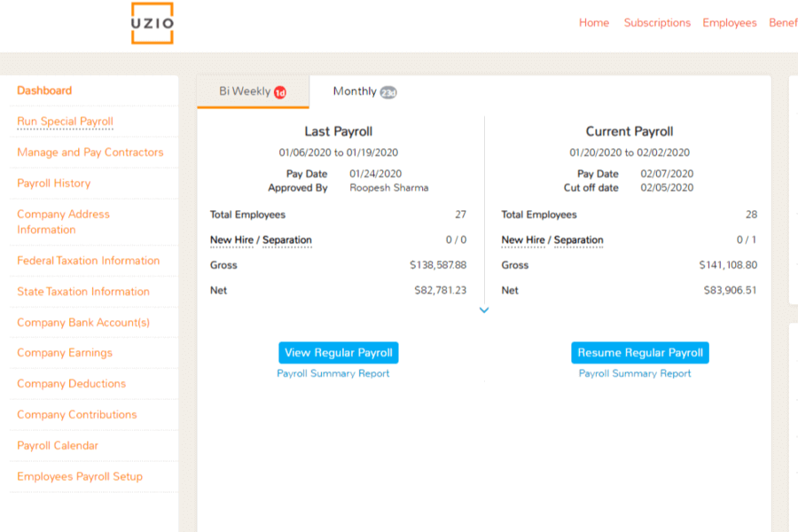Go to the Dashboard sidebar item

coord(43,90)
